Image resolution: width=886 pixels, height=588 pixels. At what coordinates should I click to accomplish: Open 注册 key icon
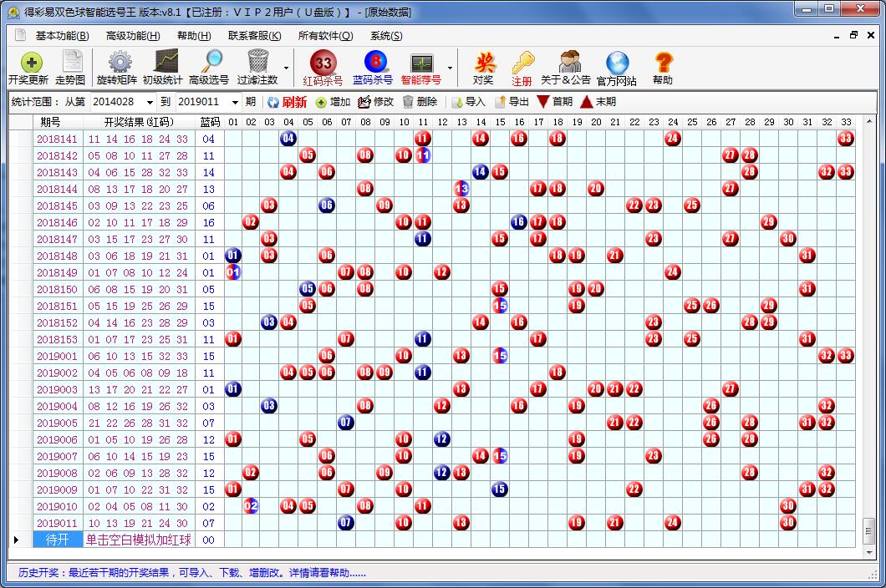pyautogui.click(x=522, y=68)
